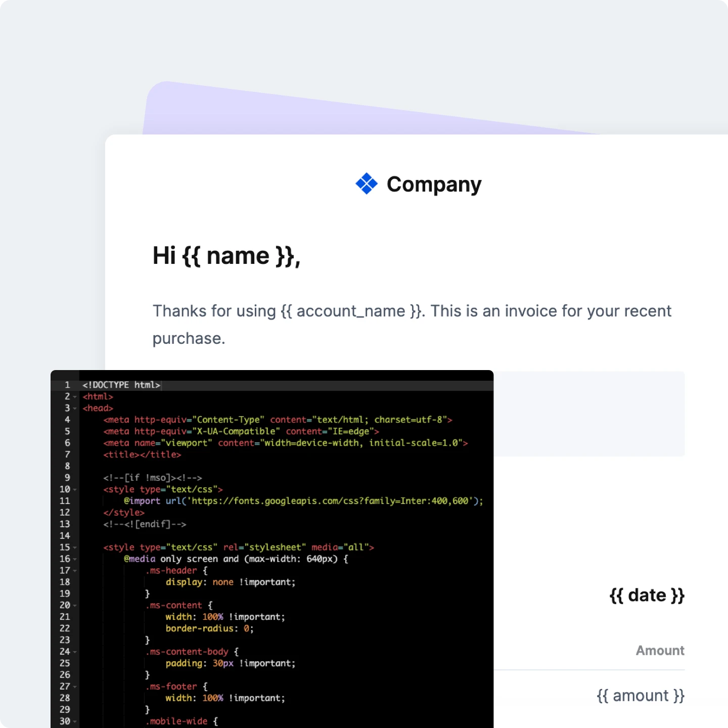Fold the .ms-content rule on line 20

[75, 606]
